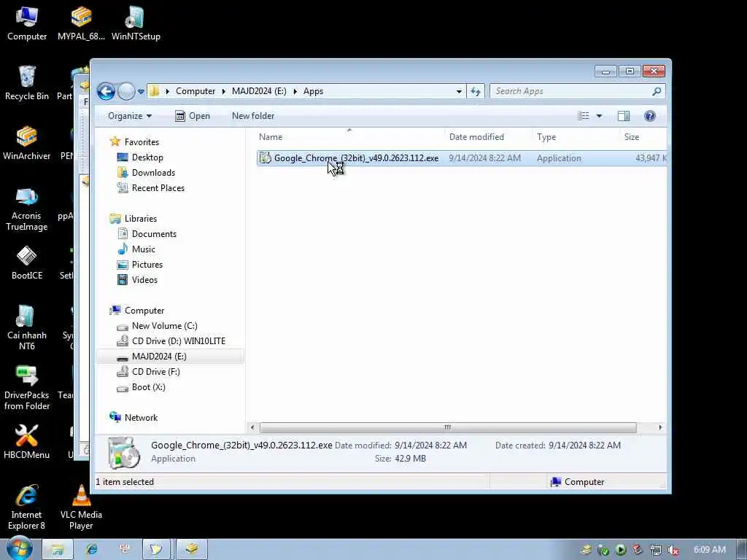This screenshot has width=747, height=560.
Task: Open the MYPAL_68 desktop shortcut
Action: (x=81, y=24)
